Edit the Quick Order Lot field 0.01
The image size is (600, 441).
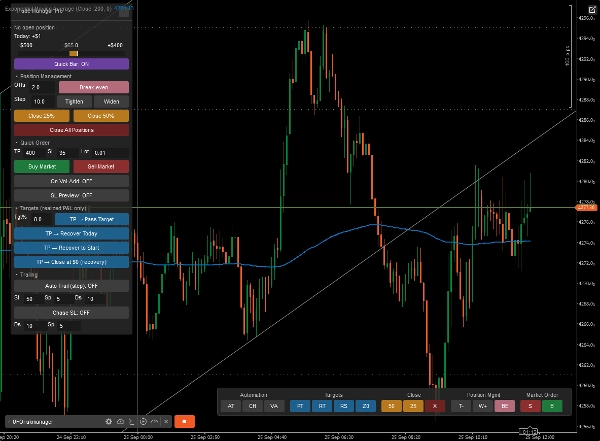(109, 153)
